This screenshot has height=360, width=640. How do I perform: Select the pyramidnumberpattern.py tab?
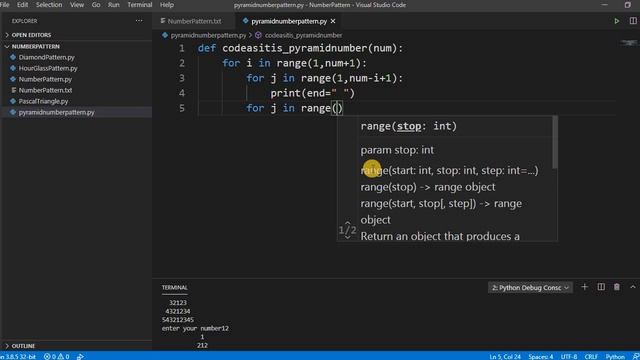289,21
